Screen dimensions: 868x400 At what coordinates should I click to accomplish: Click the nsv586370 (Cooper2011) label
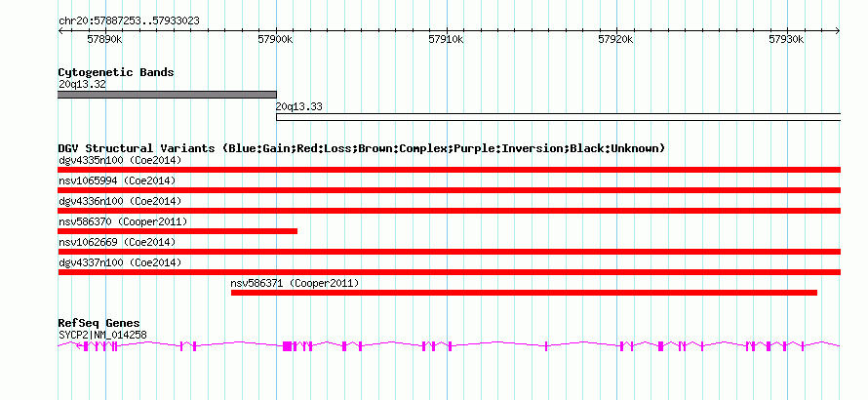[x=123, y=222]
